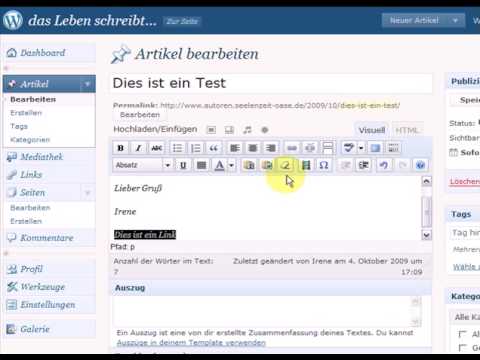The width and height of the screenshot is (480, 360).
Task: Align text left
Action: [235, 148]
